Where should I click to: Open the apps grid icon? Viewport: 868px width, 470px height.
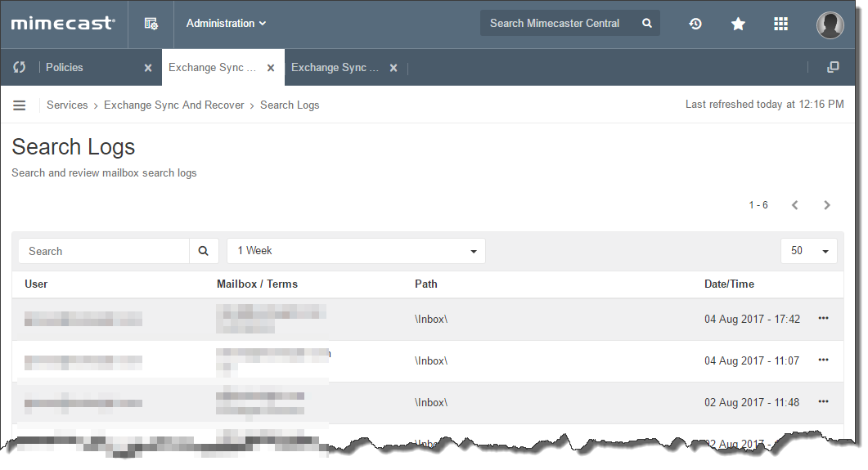[x=780, y=24]
